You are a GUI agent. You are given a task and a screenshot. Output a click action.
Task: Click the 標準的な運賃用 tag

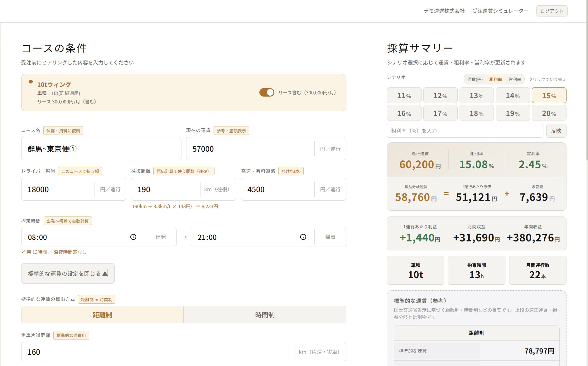click(71, 335)
